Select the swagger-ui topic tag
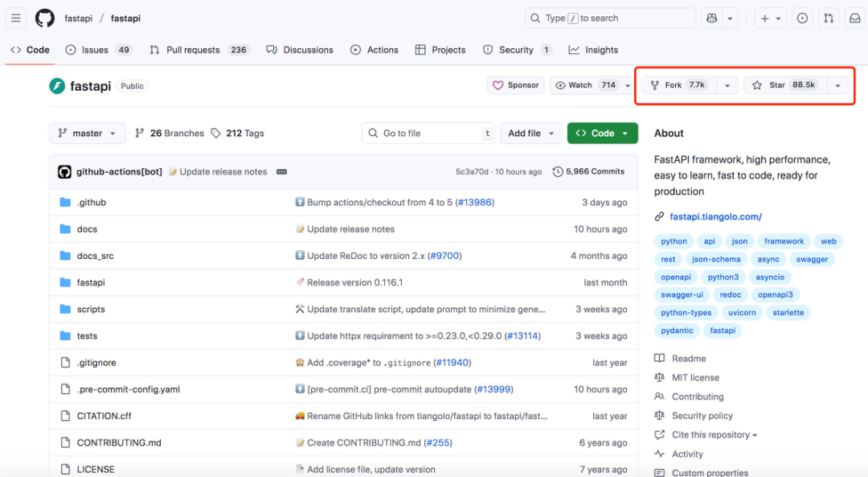Screen dimensions: 868x477 [682, 294]
